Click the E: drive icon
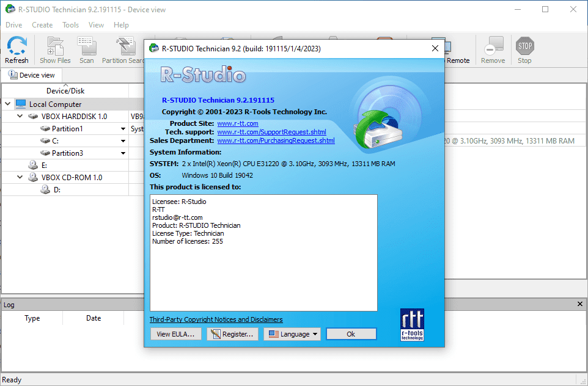The height and width of the screenshot is (386, 588). [x=33, y=166]
